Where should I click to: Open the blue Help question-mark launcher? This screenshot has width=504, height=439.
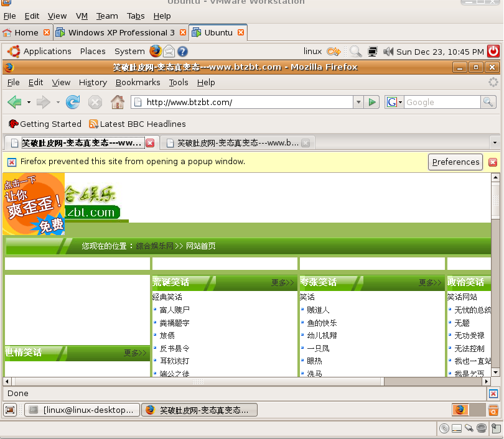(182, 52)
